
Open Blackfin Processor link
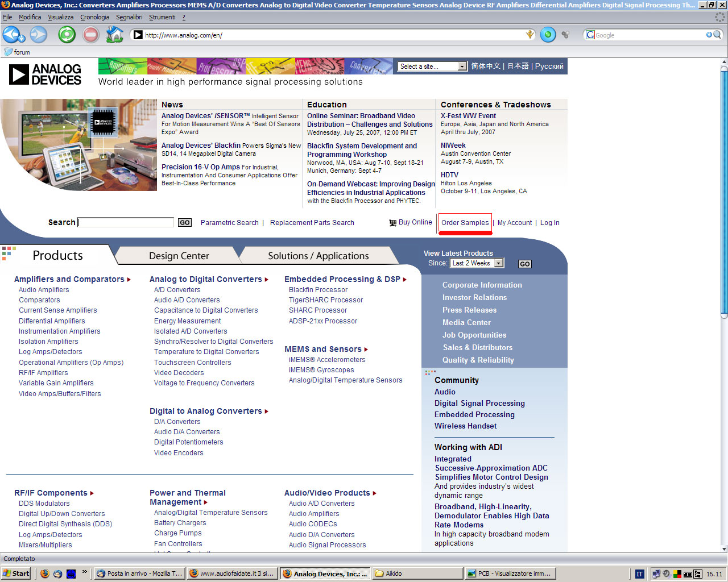[x=318, y=290]
